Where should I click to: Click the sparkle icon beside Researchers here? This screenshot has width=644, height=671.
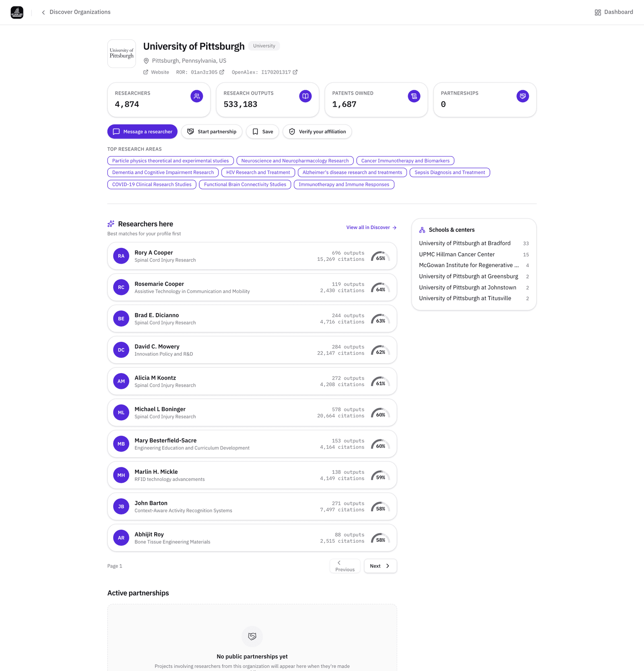pyautogui.click(x=111, y=224)
